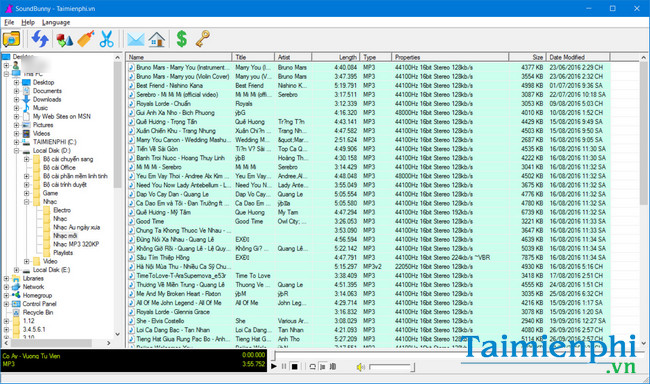This screenshot has height=384, width=650.
Task: Sort by the Size column header
Action: pos(527,57)
